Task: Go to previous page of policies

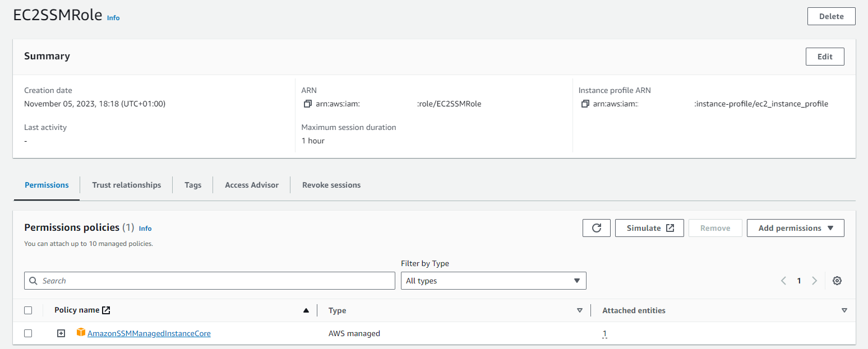Action: [783, 281]
